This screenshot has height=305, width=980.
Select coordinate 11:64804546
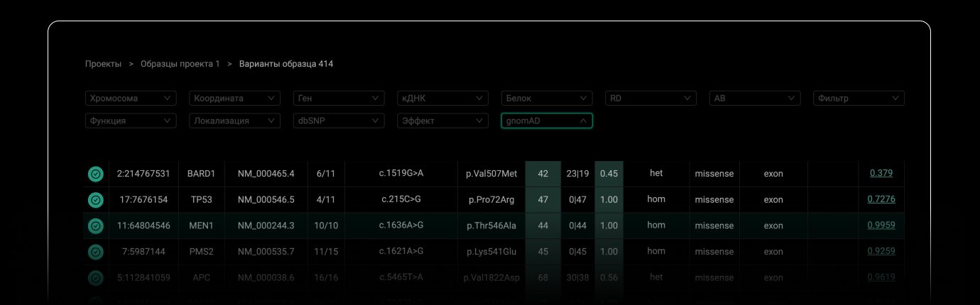pos(143,226)
